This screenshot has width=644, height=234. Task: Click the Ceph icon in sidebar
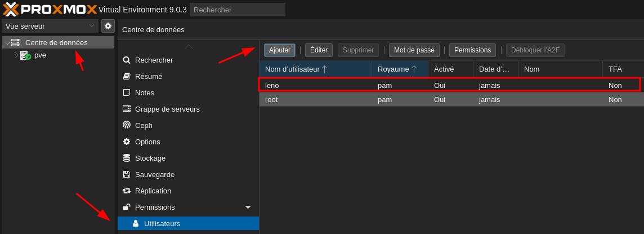(127, 125)
